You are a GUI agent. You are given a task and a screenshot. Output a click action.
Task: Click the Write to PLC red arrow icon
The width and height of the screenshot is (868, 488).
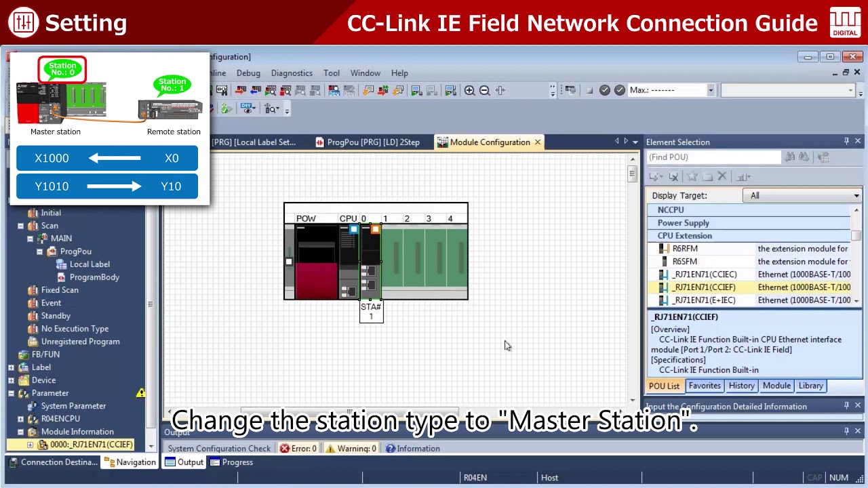click(x=241, y=90)
